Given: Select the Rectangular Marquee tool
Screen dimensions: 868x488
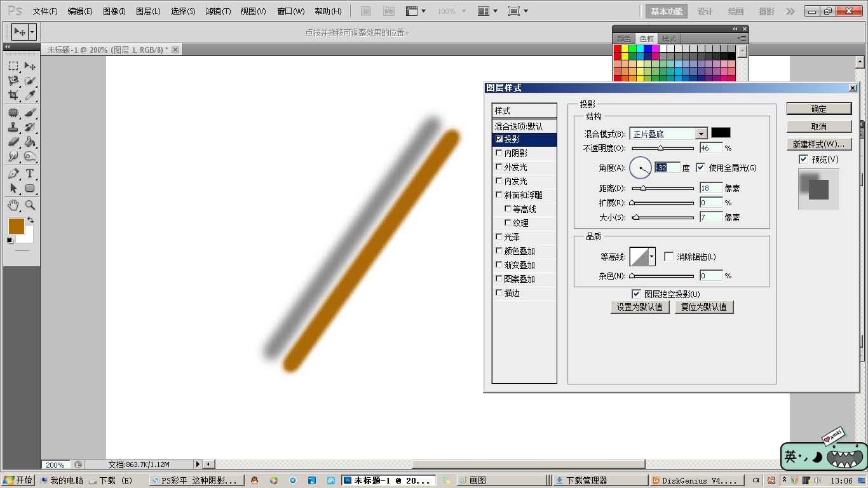Looking at the screenshot, I should tap(13, 66).
